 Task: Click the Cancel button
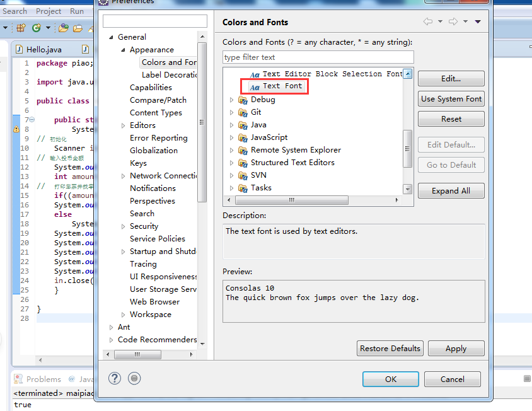453,379
